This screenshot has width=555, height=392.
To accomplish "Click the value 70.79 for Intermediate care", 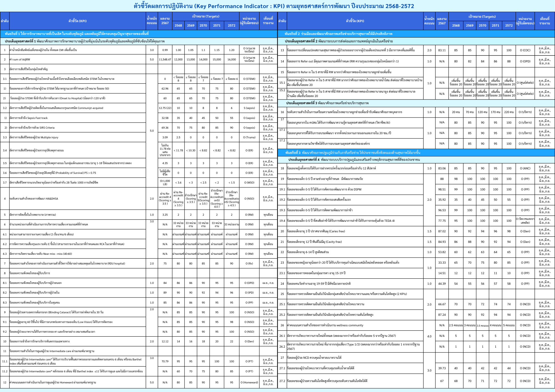I will tap(165, 362).
